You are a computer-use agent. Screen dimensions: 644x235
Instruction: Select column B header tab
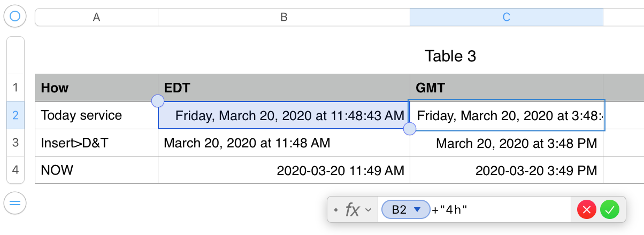[284, 17]
